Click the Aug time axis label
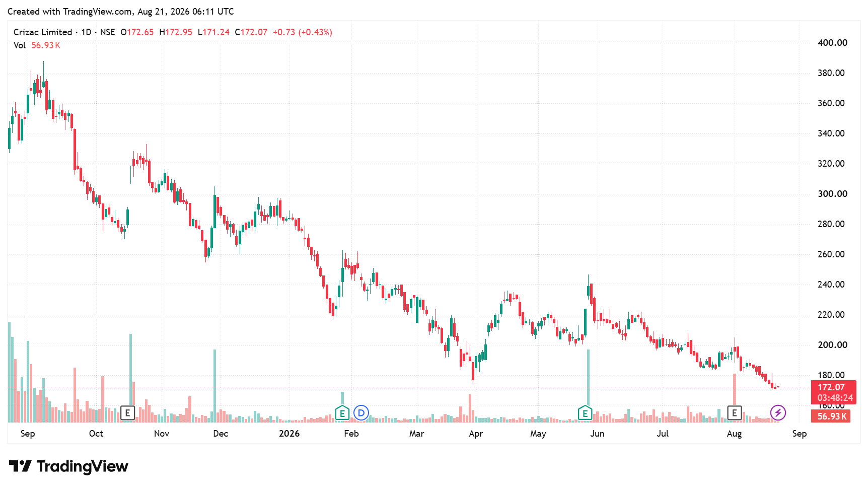 (x=735, y=434)
